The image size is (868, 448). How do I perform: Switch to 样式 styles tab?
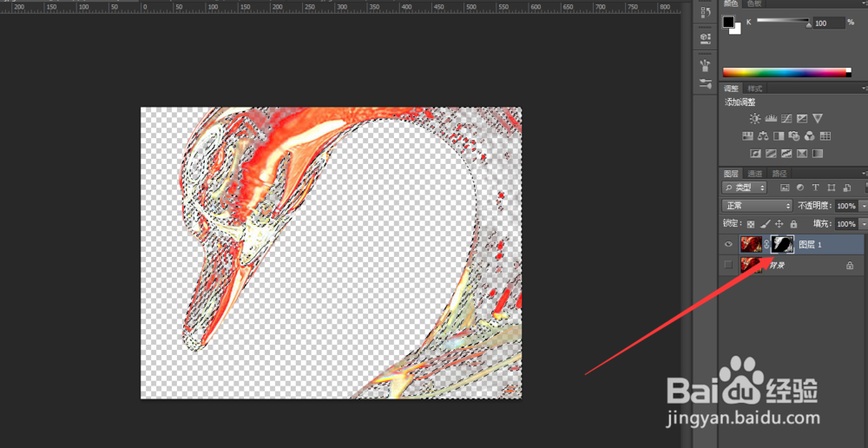click(x=754, y=89)
